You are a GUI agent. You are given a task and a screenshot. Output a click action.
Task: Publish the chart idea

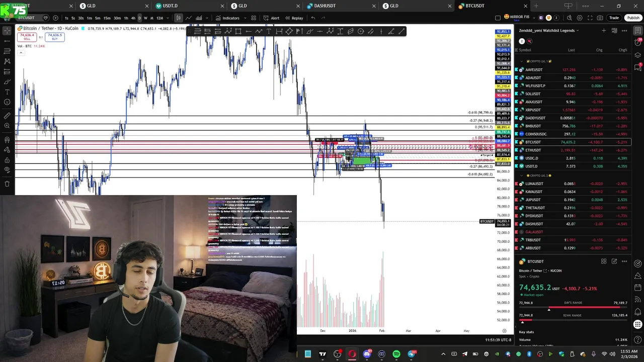click(633, 18)
